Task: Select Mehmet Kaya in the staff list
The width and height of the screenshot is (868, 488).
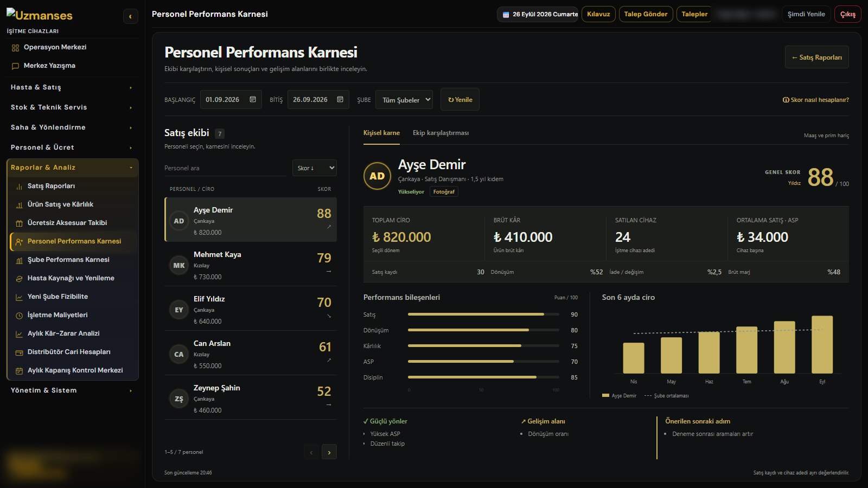Action: (251, 265)
